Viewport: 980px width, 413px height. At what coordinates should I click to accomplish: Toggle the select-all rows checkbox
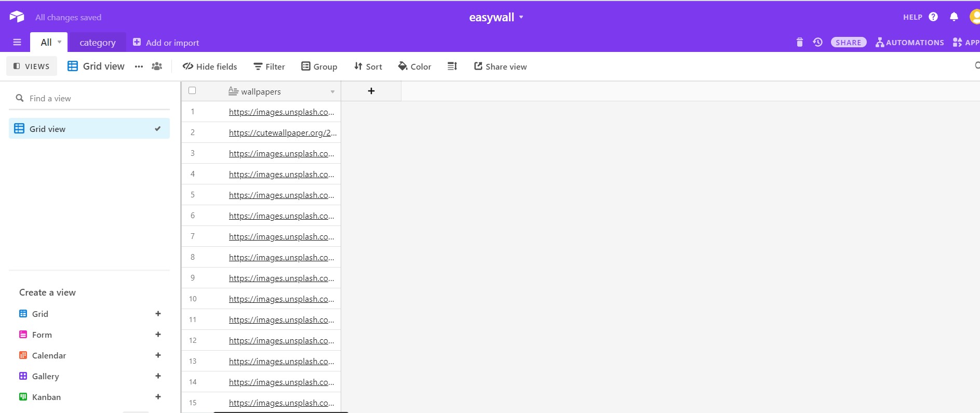tap(192, 90)
